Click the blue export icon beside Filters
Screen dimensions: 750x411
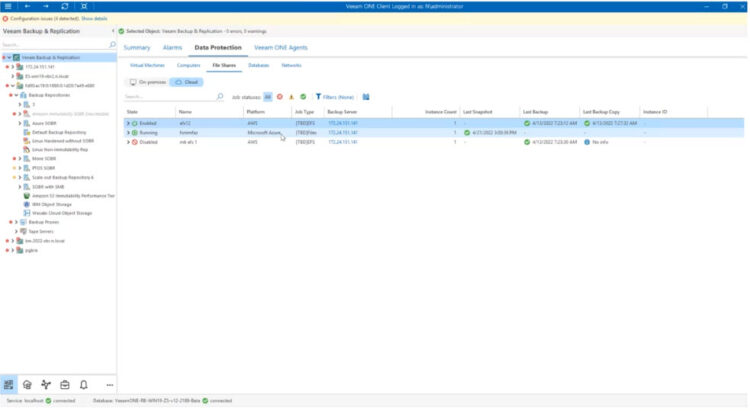pos(366,97)
